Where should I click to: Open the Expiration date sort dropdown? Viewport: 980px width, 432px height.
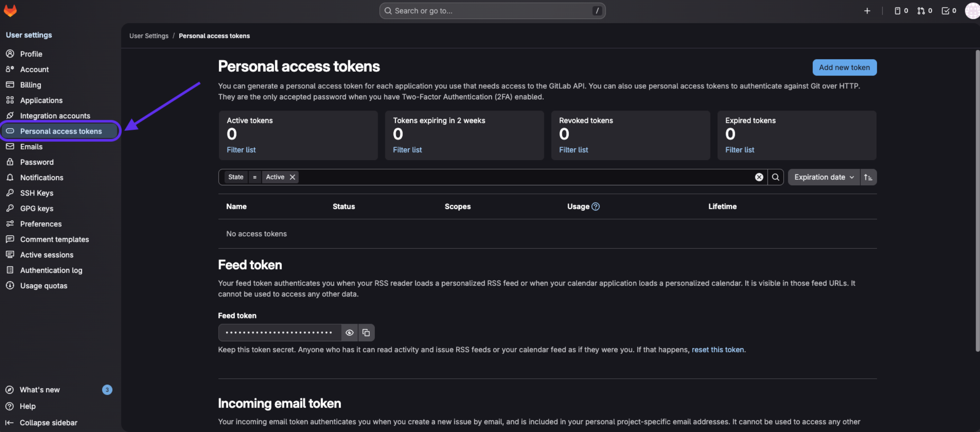tap(823, 177)
